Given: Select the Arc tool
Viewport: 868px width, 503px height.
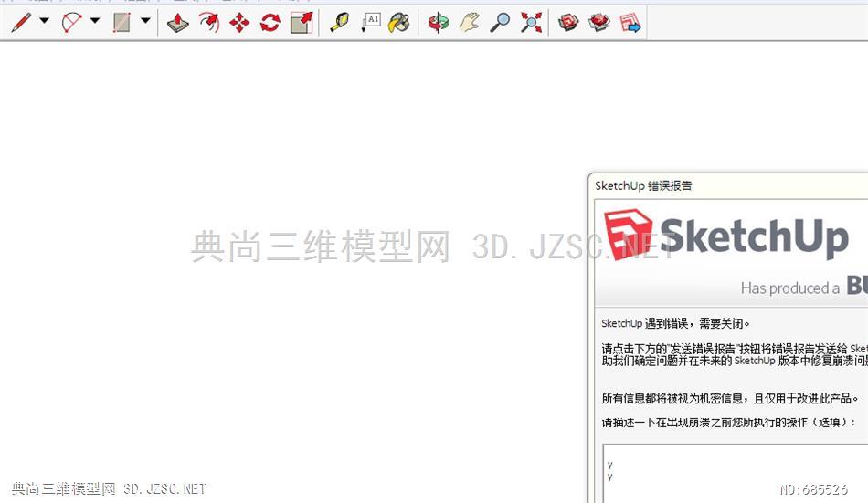Looking at the screenshot, I should 71,22.
